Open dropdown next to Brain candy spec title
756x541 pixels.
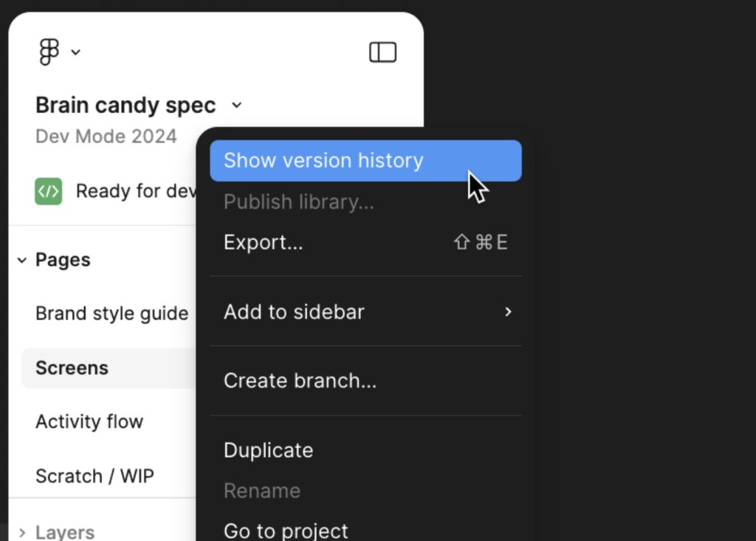click(237, 105)
